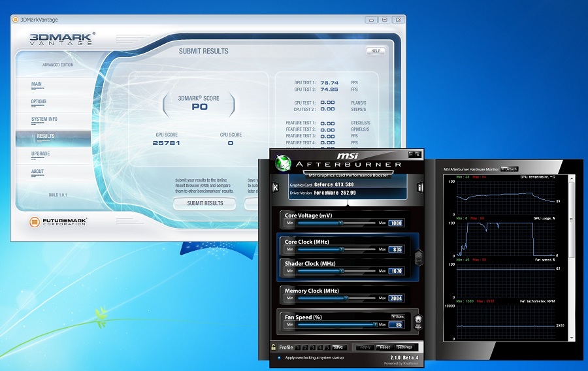
Task: Open the UPGRADE tab in 3DMark Vantage
Action: pos(41,153)
